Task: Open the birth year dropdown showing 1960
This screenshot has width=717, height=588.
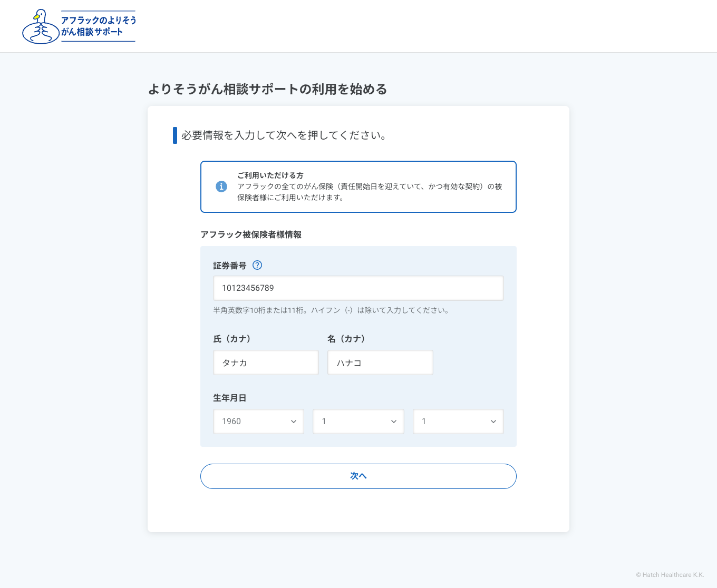Action: [258, 422]
